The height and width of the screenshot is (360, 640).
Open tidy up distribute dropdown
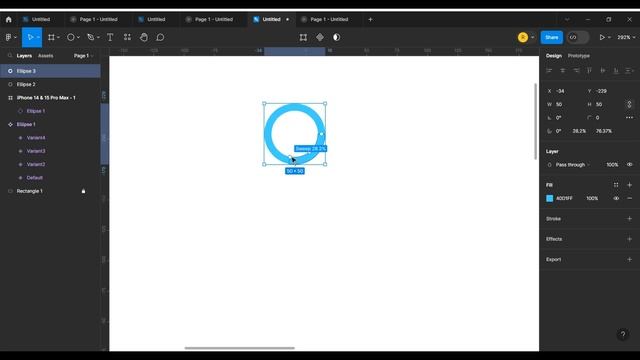[630, 71]
